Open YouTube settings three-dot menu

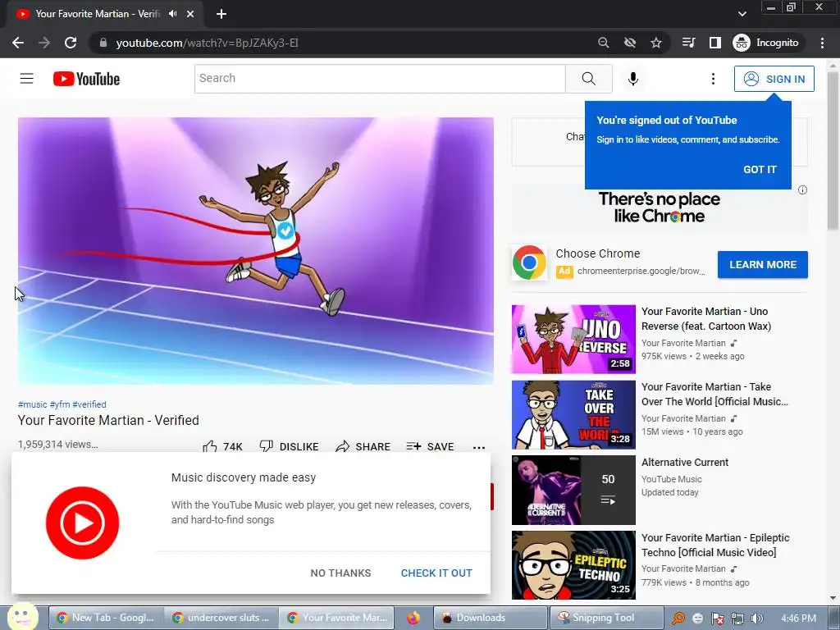713,79
